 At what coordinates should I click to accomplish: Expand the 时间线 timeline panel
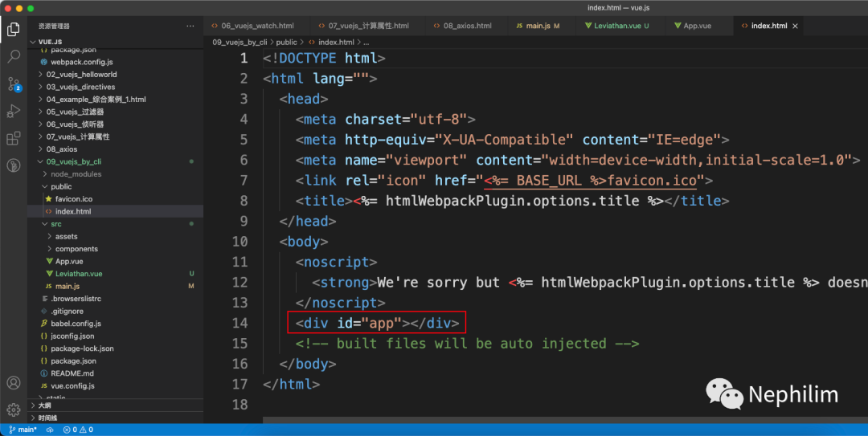(x=47, y=418)
